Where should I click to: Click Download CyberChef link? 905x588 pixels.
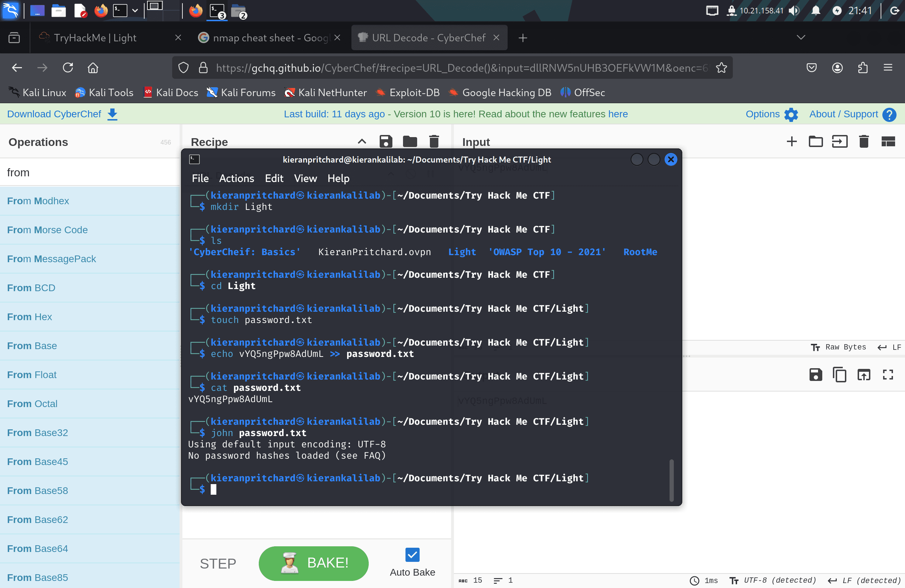pyautogui.click(x=62, y=114)
